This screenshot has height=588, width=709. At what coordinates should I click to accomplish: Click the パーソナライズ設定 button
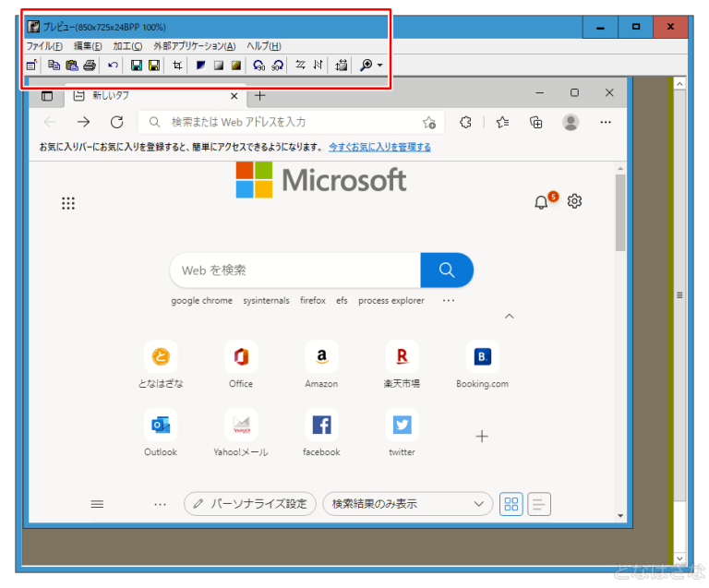pyautogui.click(x=250, y=504)
